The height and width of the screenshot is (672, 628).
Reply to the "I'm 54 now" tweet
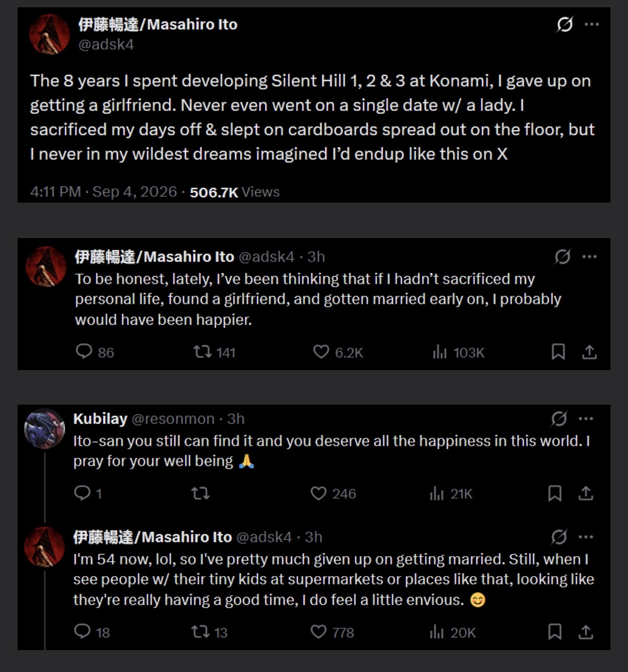point(82,632)
